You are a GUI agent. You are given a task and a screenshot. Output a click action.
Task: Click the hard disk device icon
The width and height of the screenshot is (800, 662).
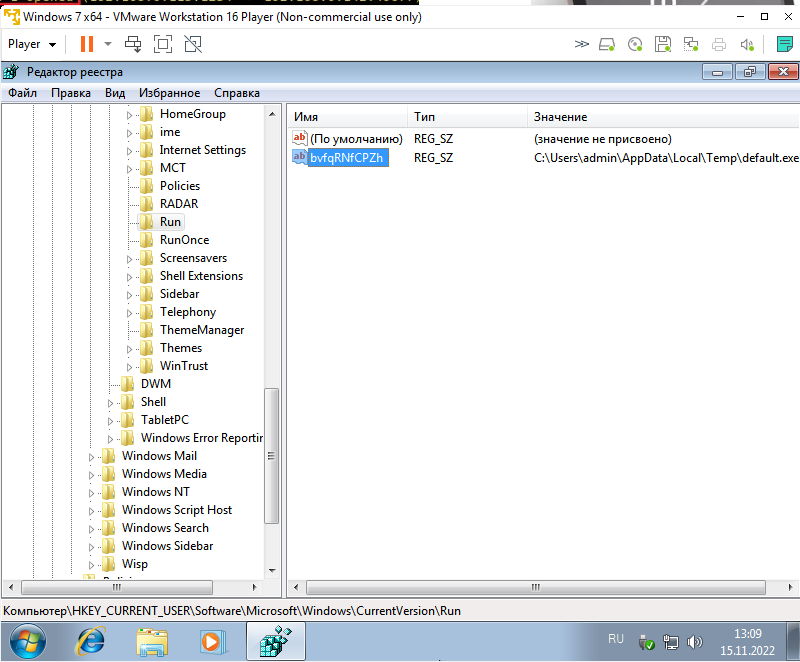[x=607, y=44]
